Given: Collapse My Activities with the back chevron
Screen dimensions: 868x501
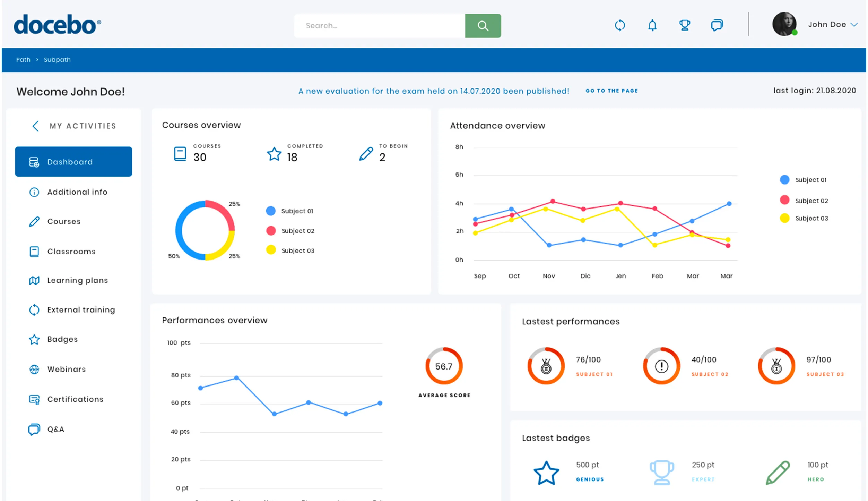Looking at the screenshot, I should (35, 126).
